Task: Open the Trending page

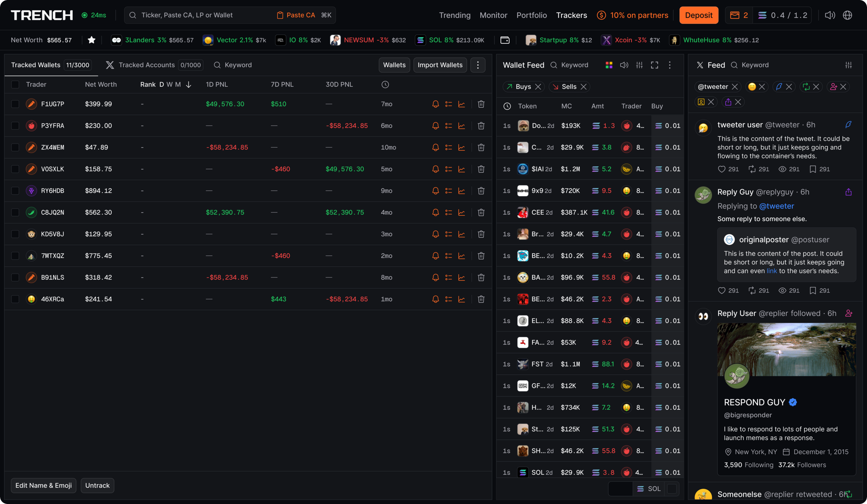Action: pos(454,15)
